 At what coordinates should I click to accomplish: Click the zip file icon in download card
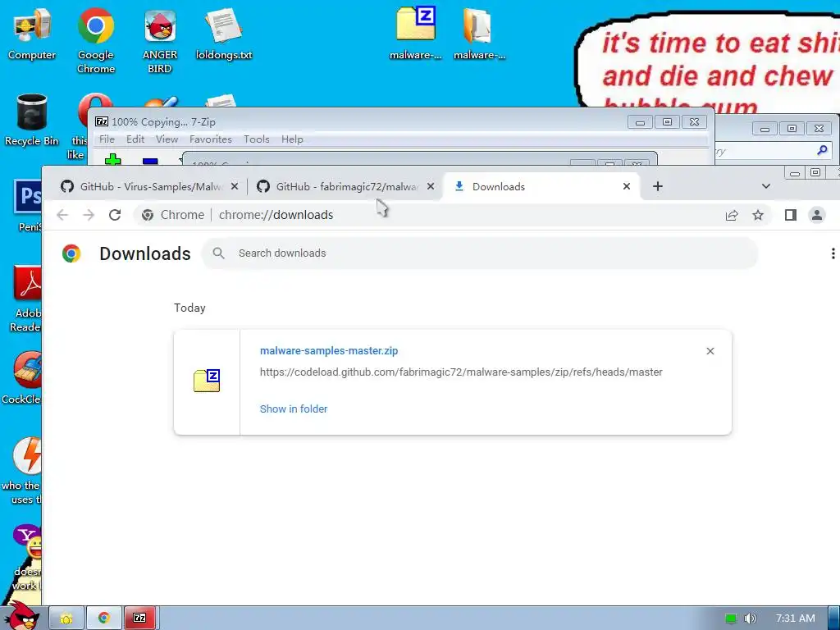207,381
